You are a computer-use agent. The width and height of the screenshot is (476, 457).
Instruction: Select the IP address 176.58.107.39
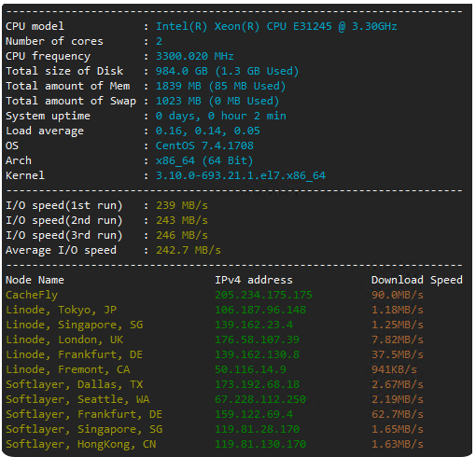(x=257, y=339)
